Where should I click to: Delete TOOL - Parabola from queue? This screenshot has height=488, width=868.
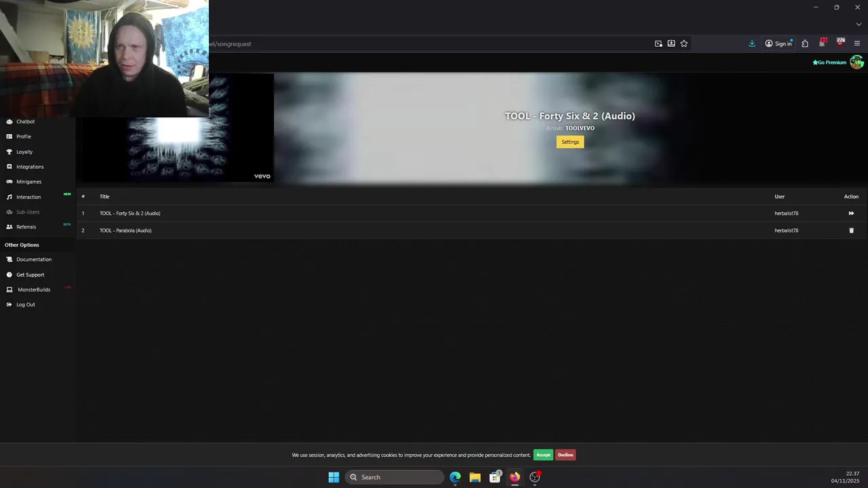pyautogui.click(x=852, y=230)
